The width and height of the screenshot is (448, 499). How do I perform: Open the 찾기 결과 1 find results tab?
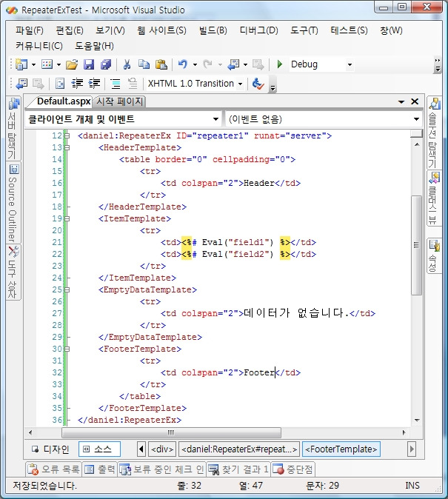[238, 469]
